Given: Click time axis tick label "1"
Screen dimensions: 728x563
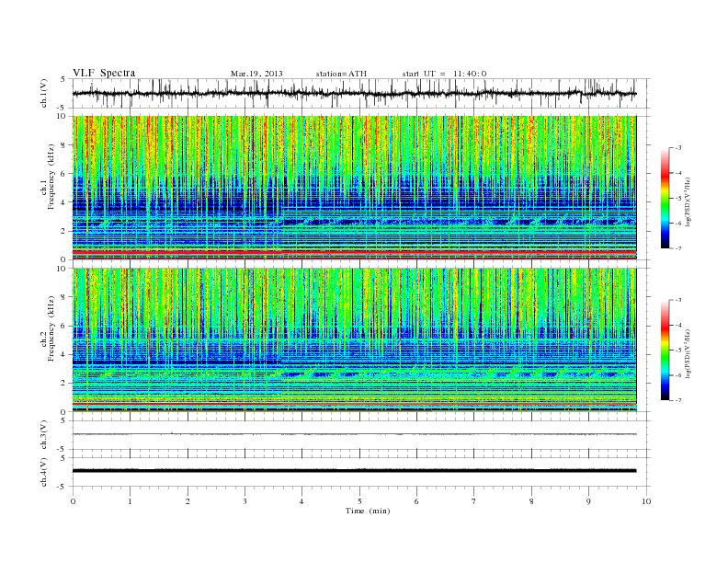Looking at the screenshot, I should coord(130,501).
